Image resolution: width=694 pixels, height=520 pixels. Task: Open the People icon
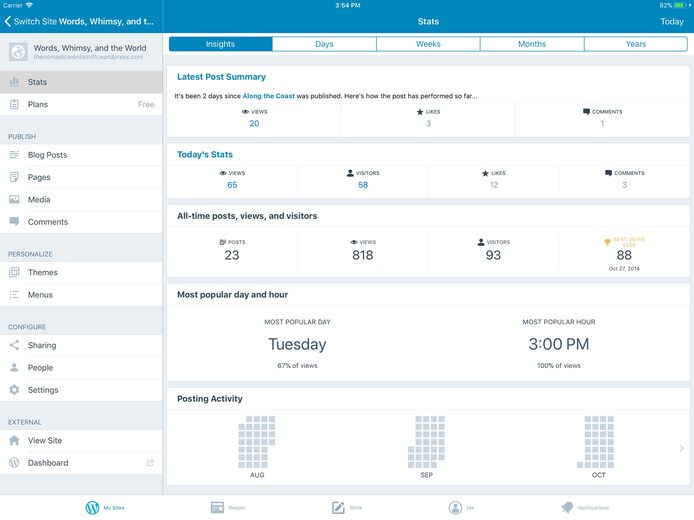pos(14,367)
